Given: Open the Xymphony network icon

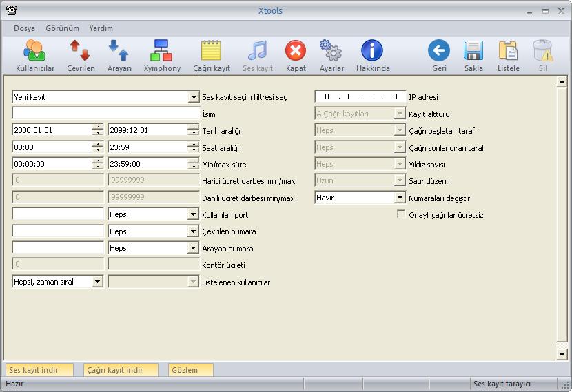Looking at the screenshot, I should (x=162, y=52).
